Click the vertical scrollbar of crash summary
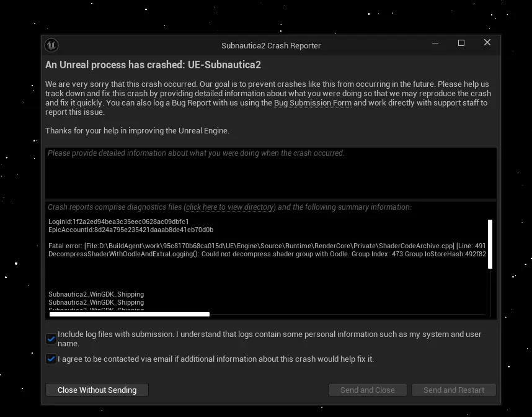This screenshot has height=417, width=532. pyautogui.click(x=490, y=244)
